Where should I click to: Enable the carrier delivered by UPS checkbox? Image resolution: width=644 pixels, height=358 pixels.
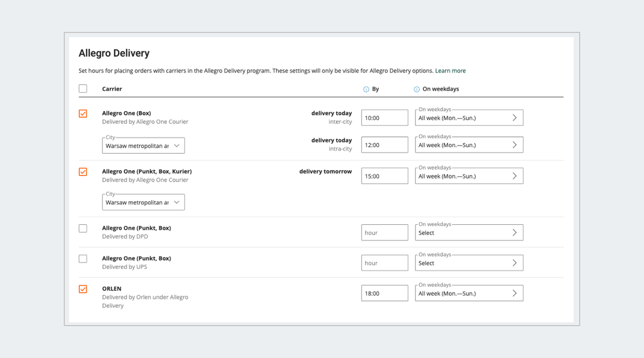(x=83, y=259)
